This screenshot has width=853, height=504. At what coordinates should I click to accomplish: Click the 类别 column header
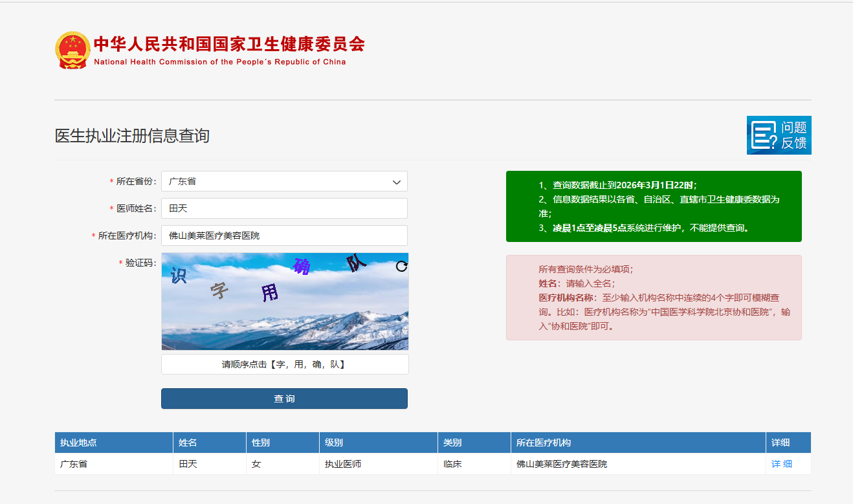pos(452,443)
